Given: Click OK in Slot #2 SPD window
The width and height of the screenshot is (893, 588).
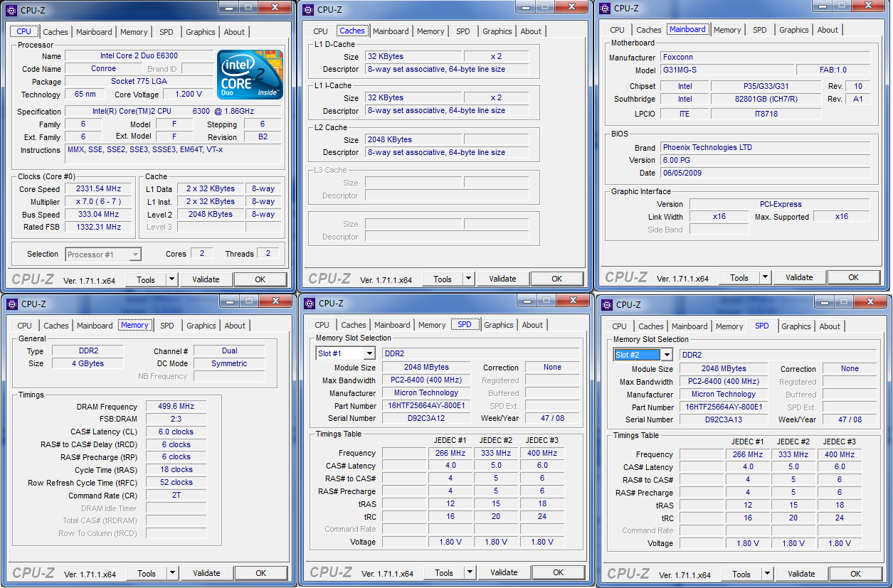Looking at the screenshot, I should [856, 574].
